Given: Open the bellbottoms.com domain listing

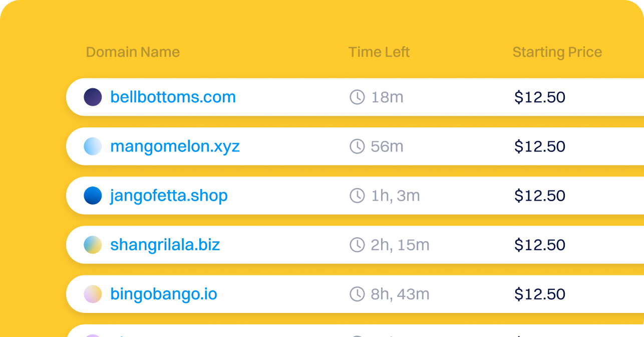Looking at the screenshot, I should click(173, 97).
